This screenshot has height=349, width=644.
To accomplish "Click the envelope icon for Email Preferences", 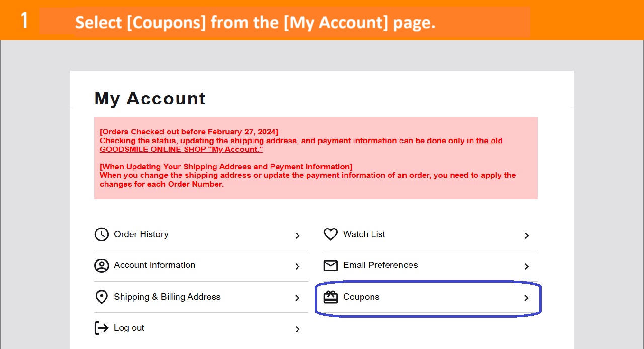I will (331, 266).
